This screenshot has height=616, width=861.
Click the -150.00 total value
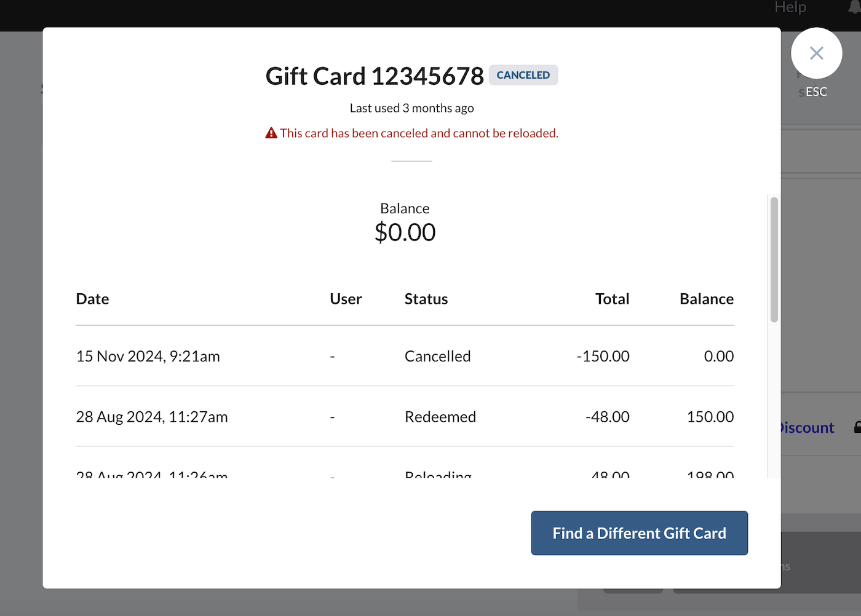click(603, 356)
